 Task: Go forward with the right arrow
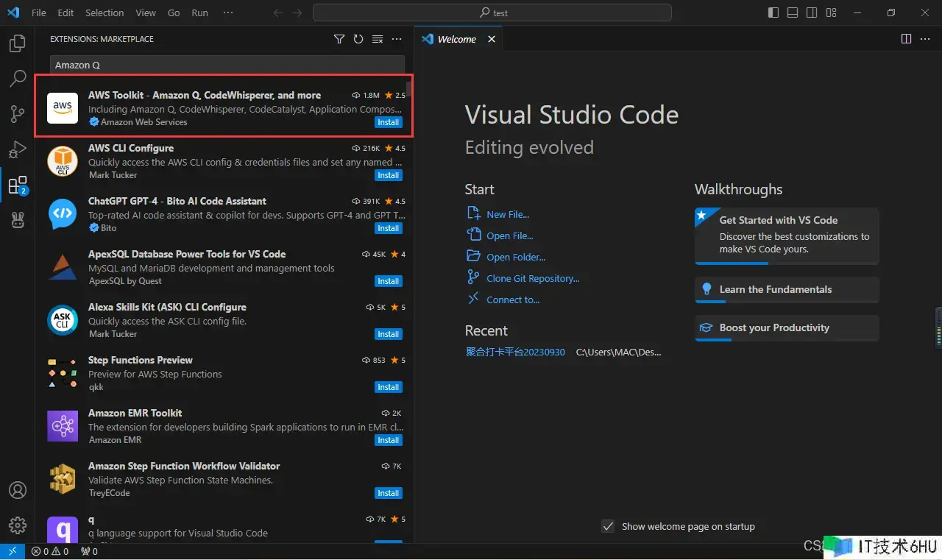[297, 13]
